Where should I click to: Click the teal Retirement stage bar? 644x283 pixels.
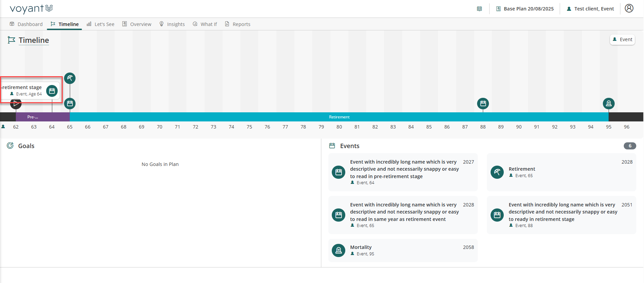[339, 117]
